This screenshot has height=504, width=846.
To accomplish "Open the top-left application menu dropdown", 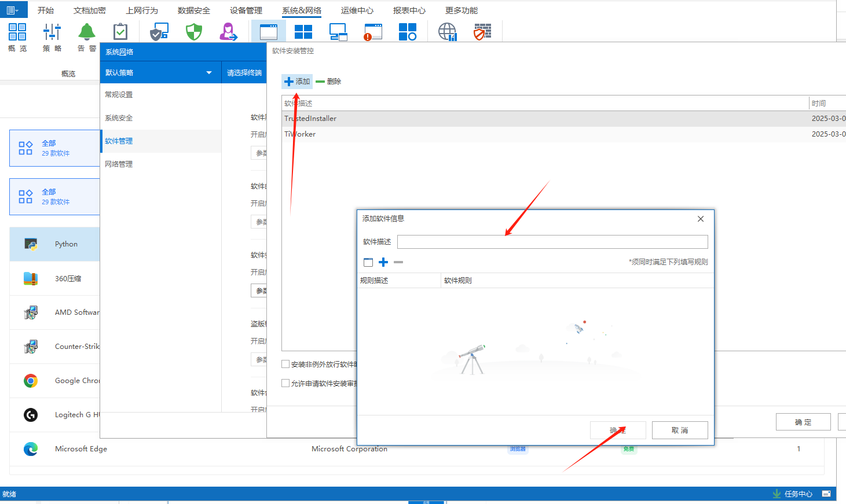I will coord(13,10).
